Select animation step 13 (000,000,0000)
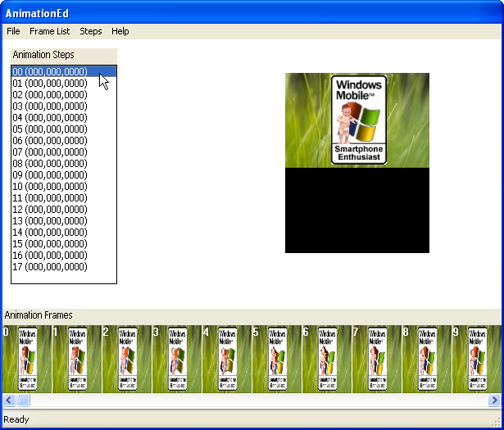 pyautogui.click(x=64, y=220)
